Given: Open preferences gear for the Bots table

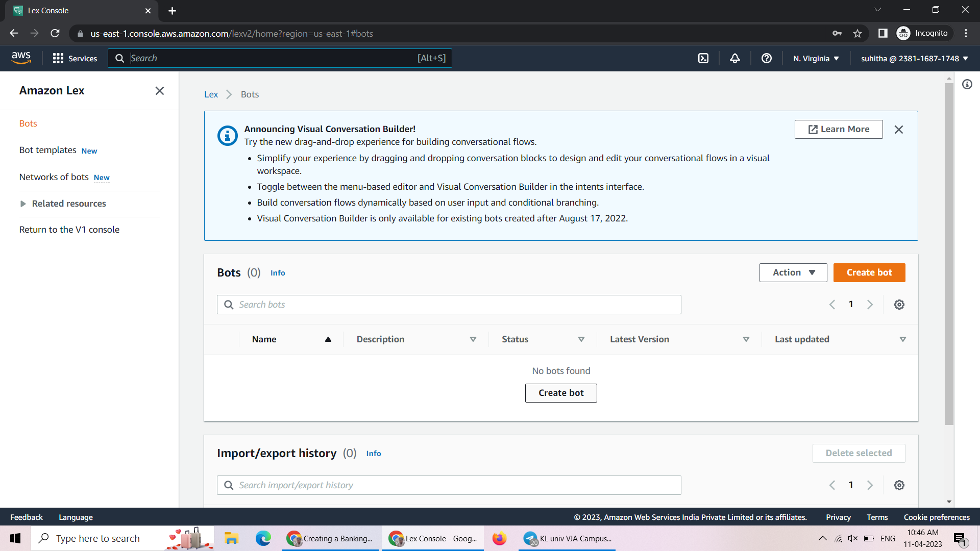Looking at the screenshot, I should click(899, 304).
